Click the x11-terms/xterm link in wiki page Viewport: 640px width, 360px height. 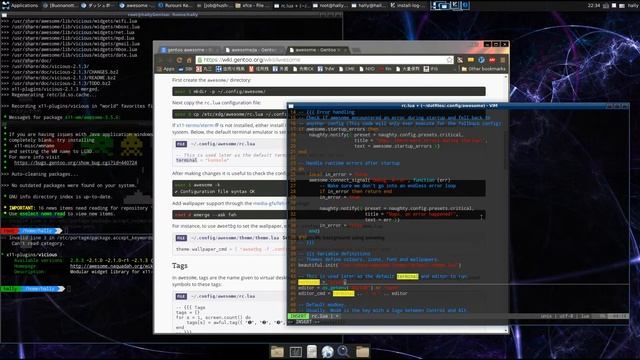point(195,125)
